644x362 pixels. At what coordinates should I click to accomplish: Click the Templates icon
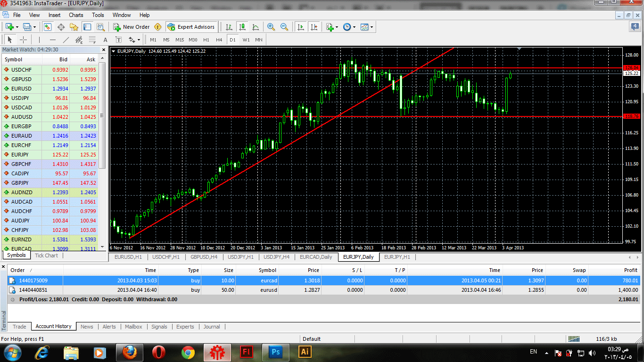[364, 27]
